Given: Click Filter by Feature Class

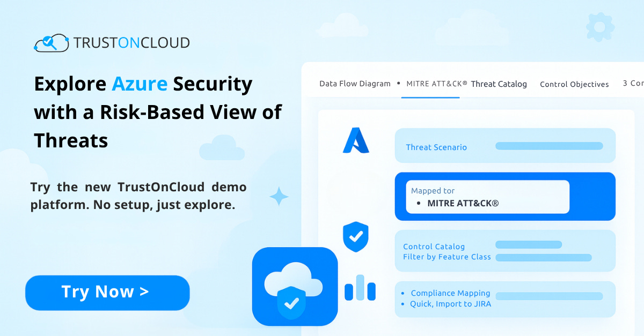Looking at the screenshot, I should (447, 257).
